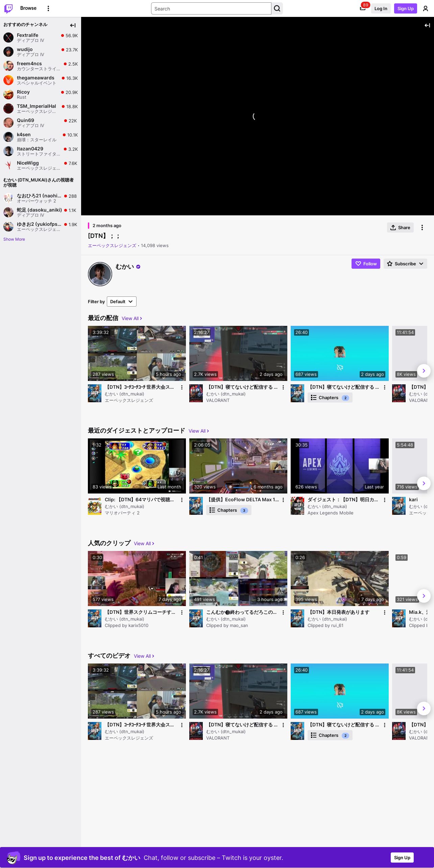Expand Chapters 2 under すべてのビデオ
This screenshot has height=868, width=434.
pos(330,735)
